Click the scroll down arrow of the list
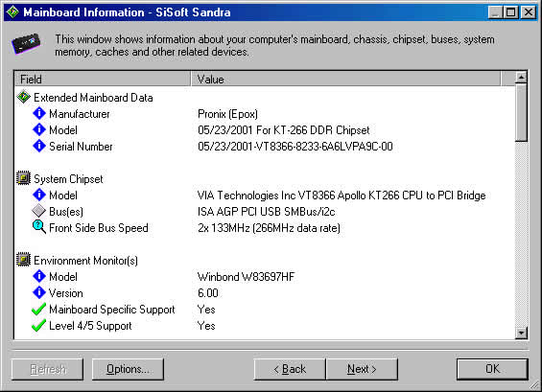 point(521,333)
